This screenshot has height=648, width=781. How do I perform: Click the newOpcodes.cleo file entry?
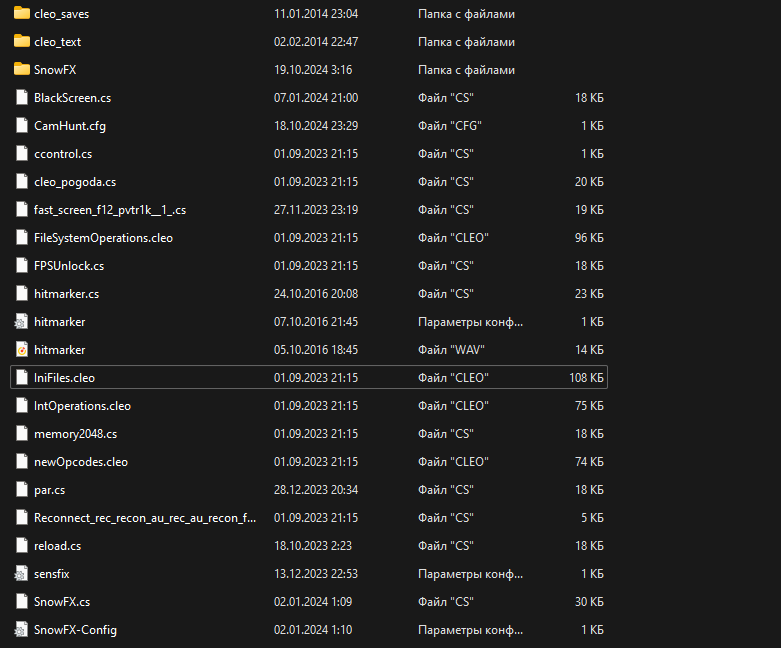pos(80,462)
